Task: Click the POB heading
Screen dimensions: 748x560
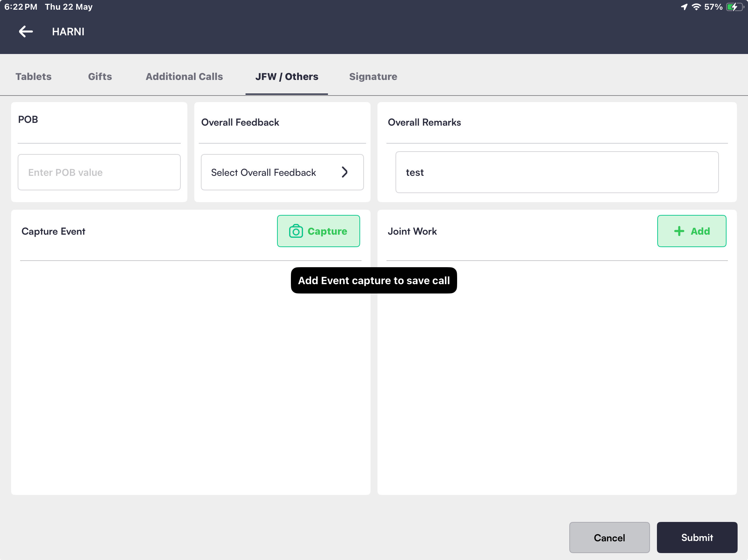Action: coord(28,119)
